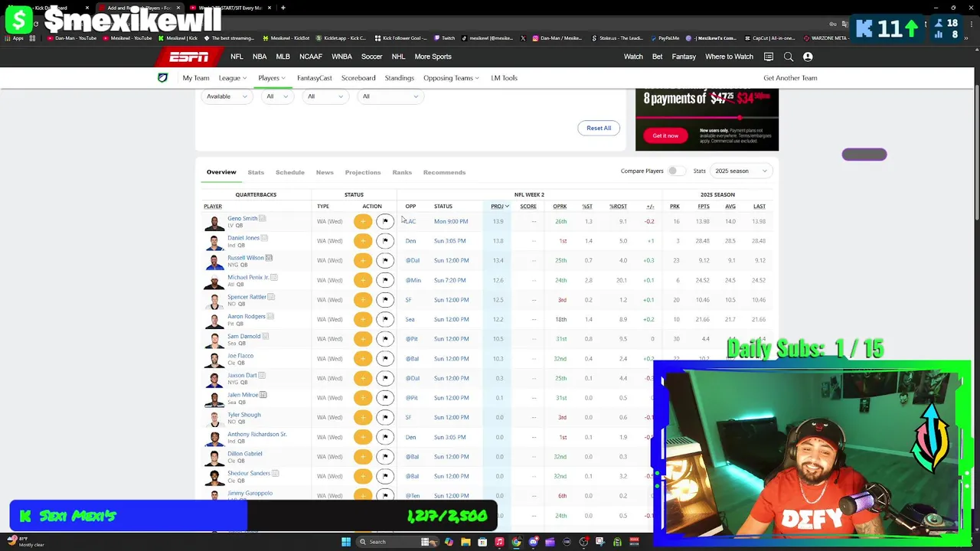Expand the League menu

tap(233, 78)
